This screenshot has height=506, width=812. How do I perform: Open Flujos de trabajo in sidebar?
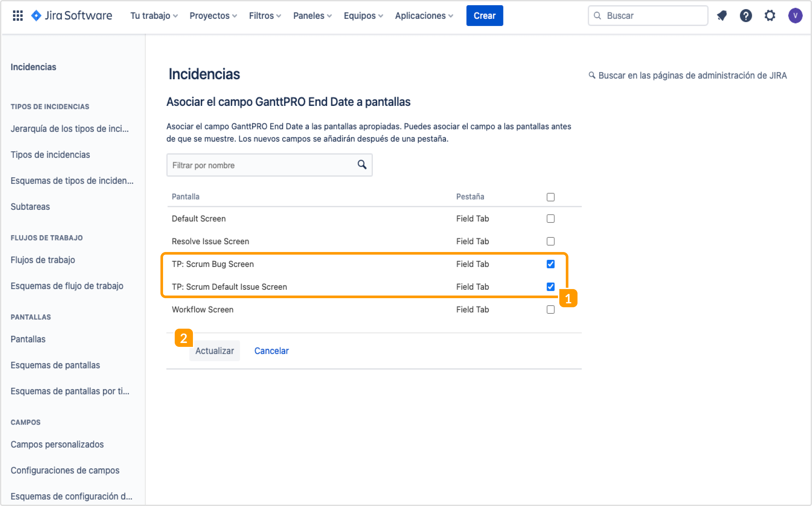tap(43, 260)
